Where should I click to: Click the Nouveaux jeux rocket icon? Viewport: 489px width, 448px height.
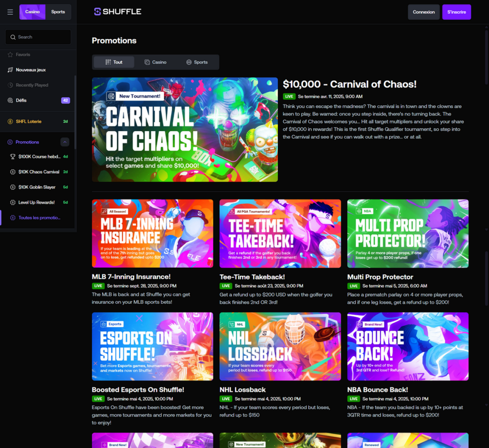click(11, 70)
